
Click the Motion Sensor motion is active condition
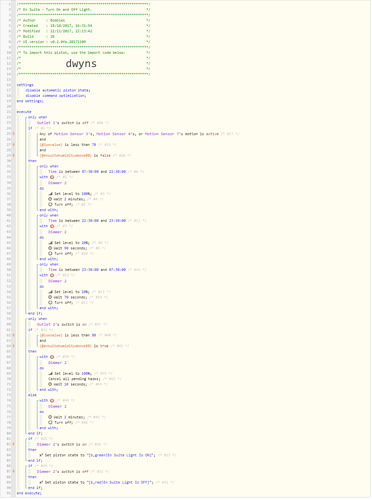pos(129,134)
